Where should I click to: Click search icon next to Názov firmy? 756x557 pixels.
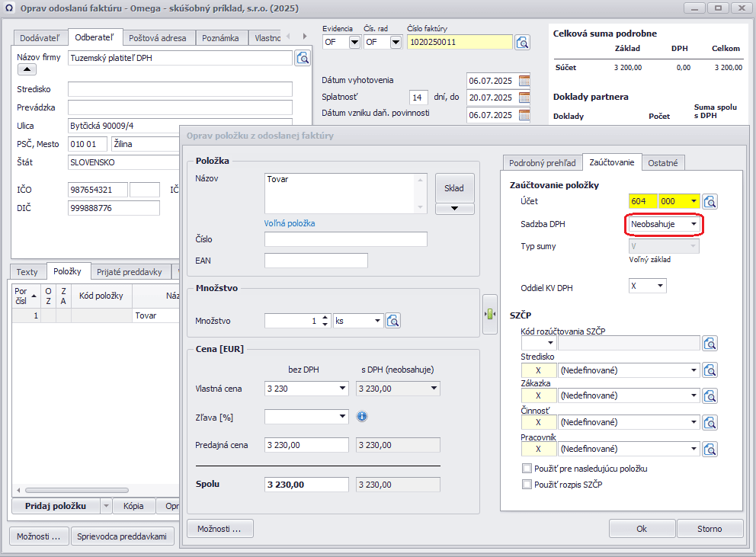[303, 58]
